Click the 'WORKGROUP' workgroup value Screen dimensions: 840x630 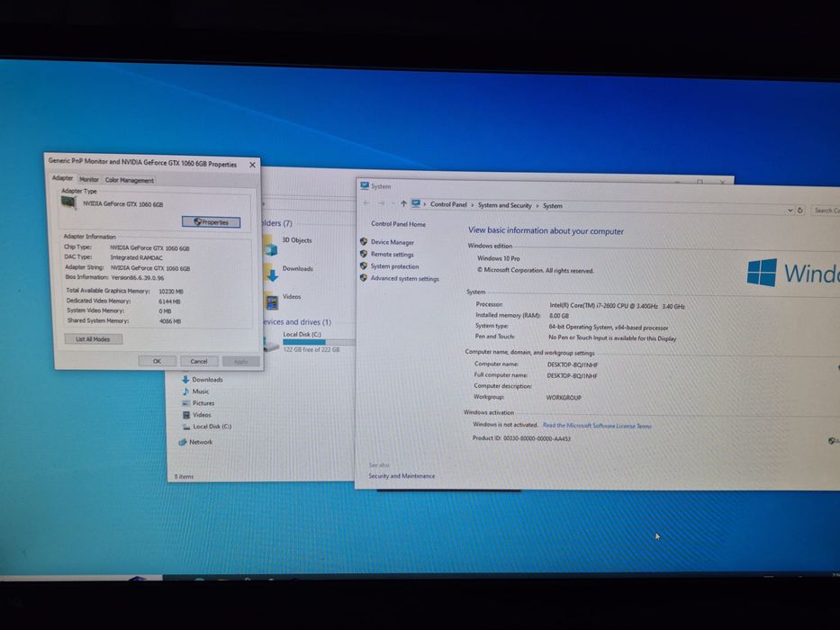[564, 398]
